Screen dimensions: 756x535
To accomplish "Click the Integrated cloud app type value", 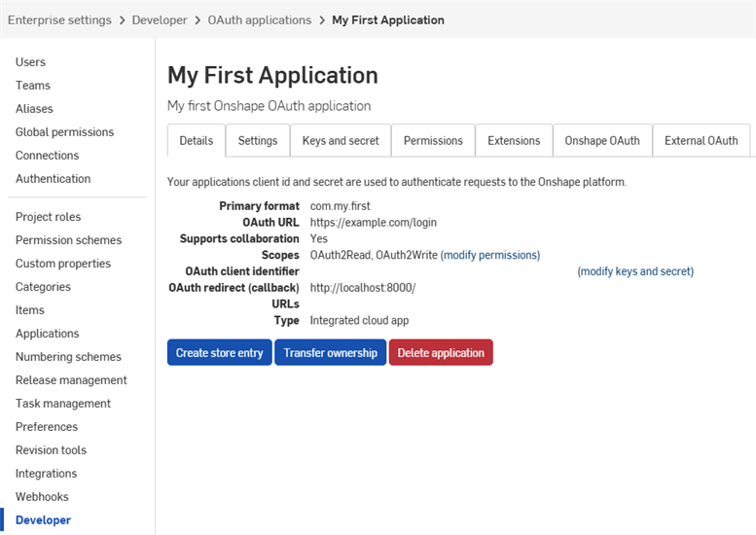I will (359, 321).
